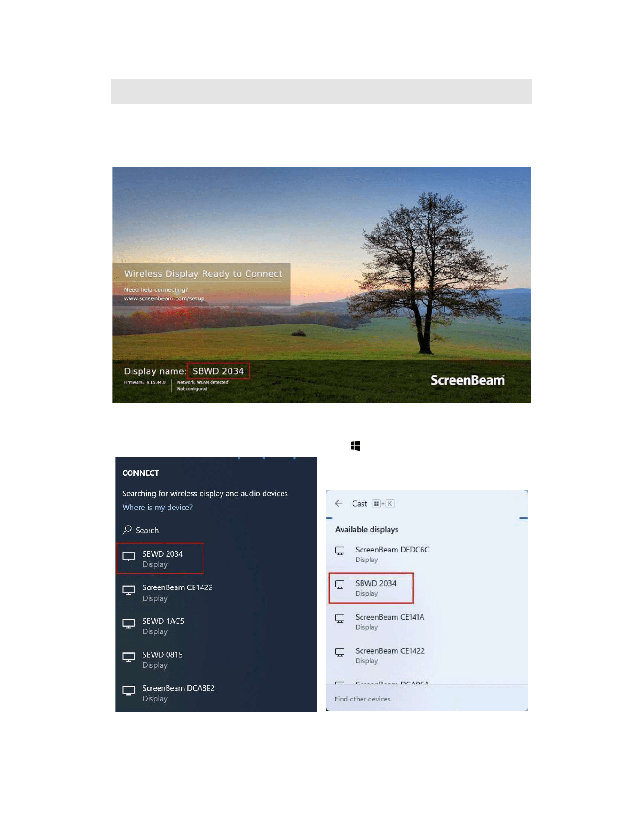Click the "Not configured" status text
Image resolution: width=644 pixels, height=833 pixels.
pos(192,389)
